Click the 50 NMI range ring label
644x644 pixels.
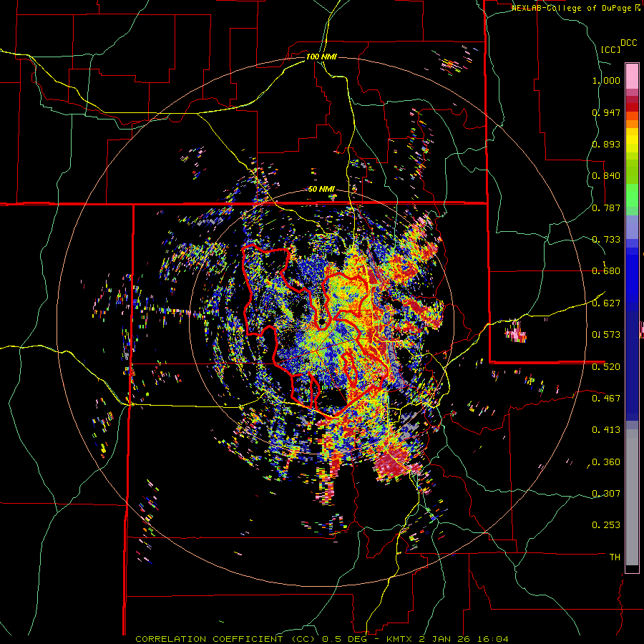(x=321, y=189)
